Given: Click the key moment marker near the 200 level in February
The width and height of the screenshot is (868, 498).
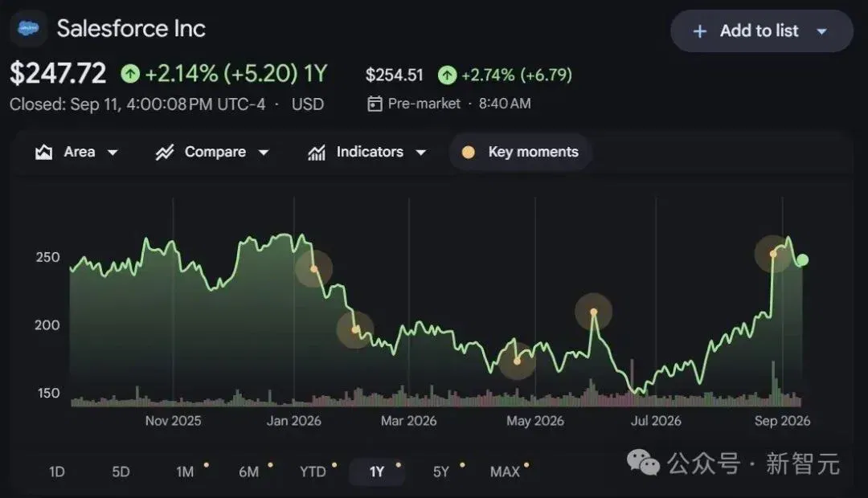Looking at the screenshot, I should (355, 330).
